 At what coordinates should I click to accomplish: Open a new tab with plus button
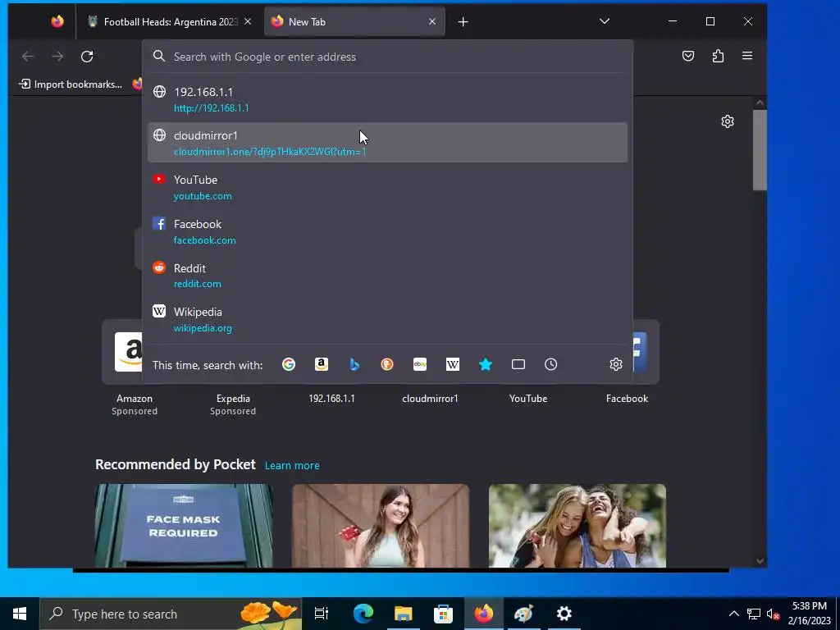pos(463,21)
